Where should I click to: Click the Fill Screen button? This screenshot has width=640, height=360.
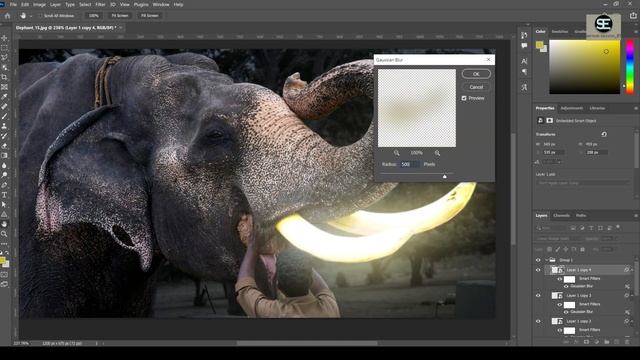pyautogui.click(x=149, y=16)
